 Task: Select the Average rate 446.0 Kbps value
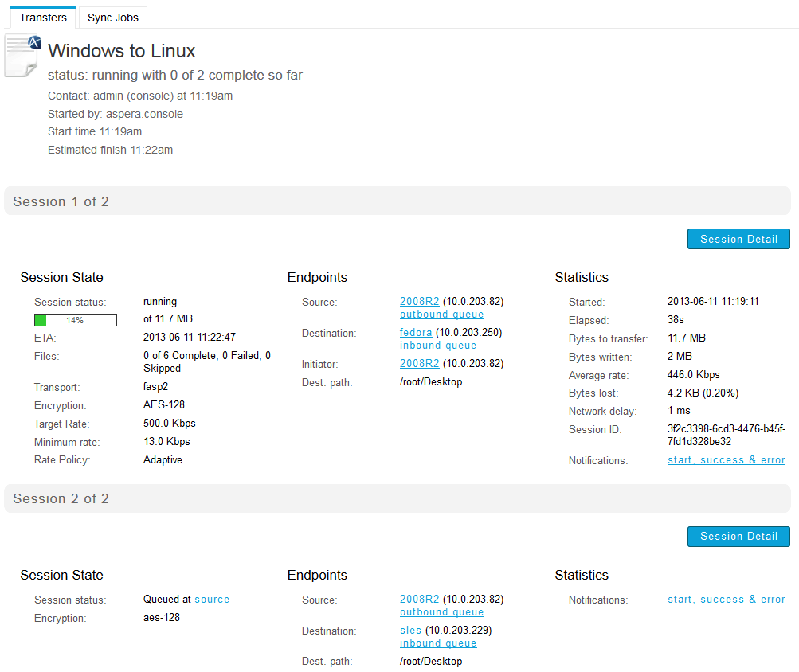point(694,374)
